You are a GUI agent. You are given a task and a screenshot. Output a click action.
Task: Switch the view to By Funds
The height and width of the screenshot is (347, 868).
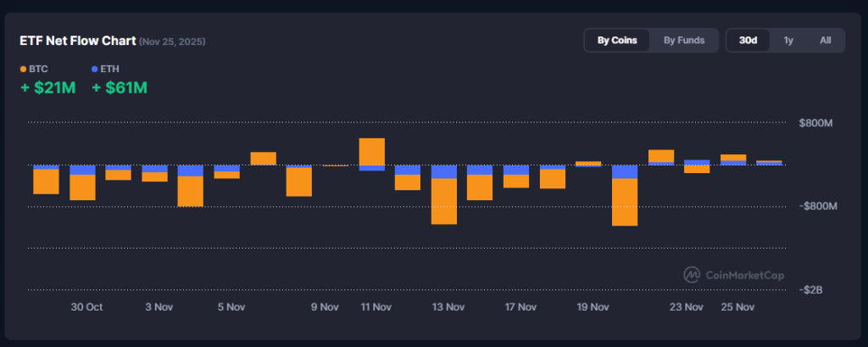pos(683,40)
